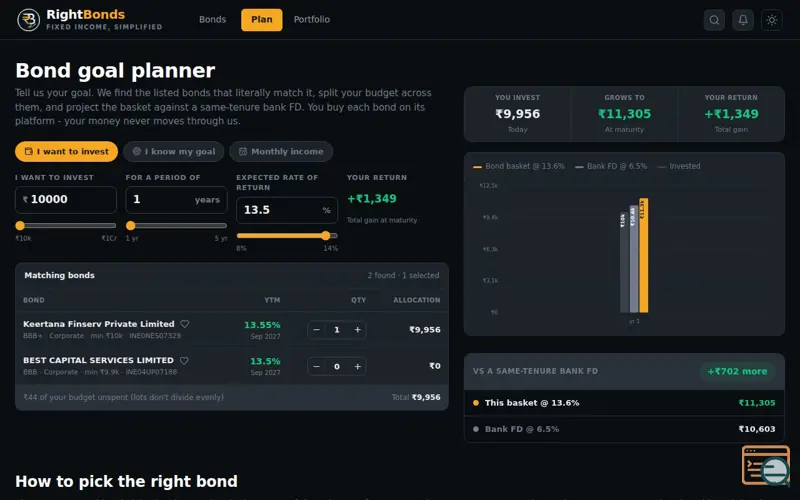The height and width of the screenshot is (500, 800).
Task: Click the ALLOCATION column header
Action: click(416, 300)
